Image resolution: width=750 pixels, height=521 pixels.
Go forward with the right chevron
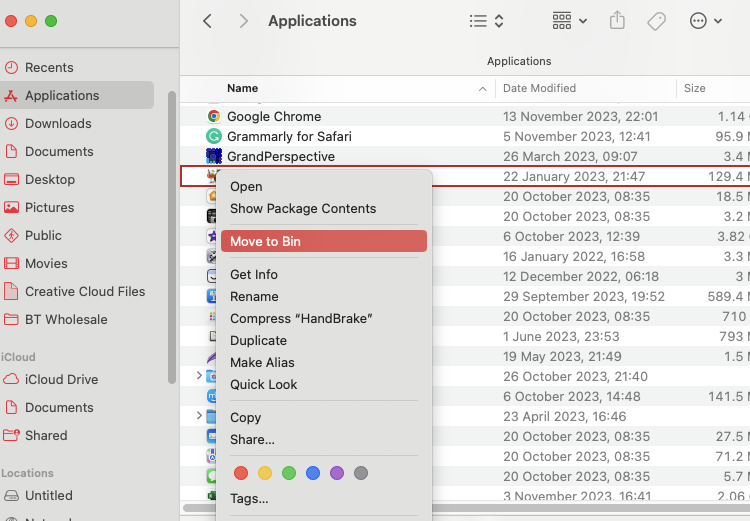[x=243, y=21]
